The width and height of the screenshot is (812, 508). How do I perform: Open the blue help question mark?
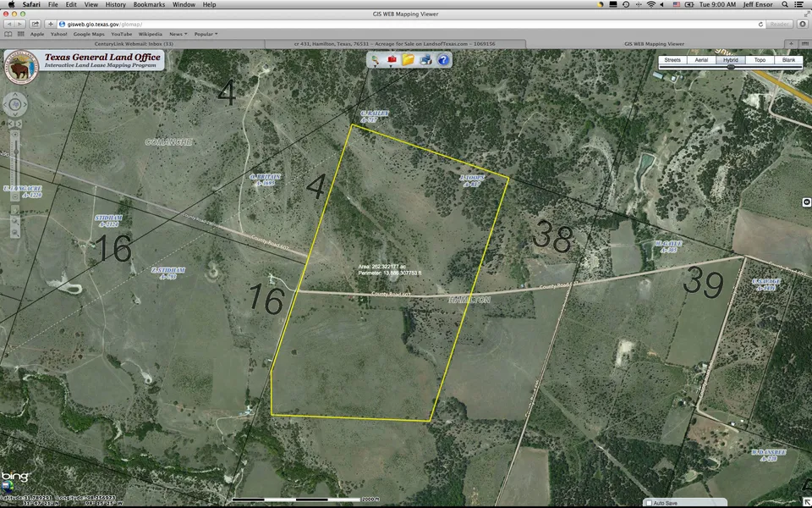(x=443, y=59)
